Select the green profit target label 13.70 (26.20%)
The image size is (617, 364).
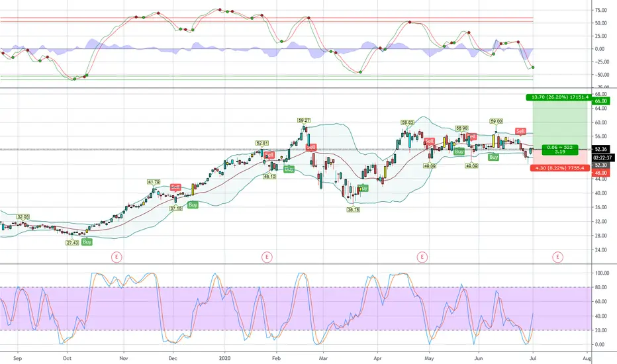point(559,97)
